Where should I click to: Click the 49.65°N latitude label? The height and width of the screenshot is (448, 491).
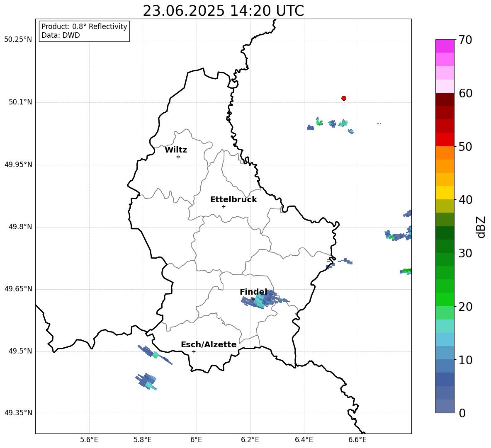(x=18, y=289)
